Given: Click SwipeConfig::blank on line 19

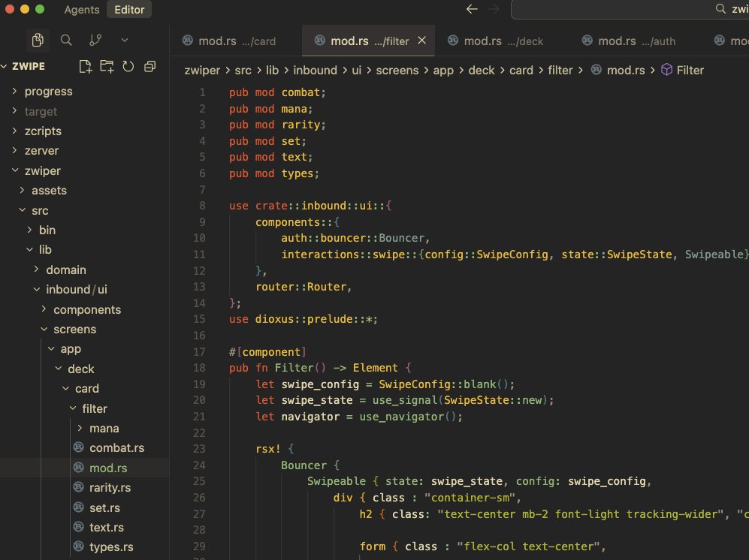Looking at the screenshot, I should [x=437, y=384].
